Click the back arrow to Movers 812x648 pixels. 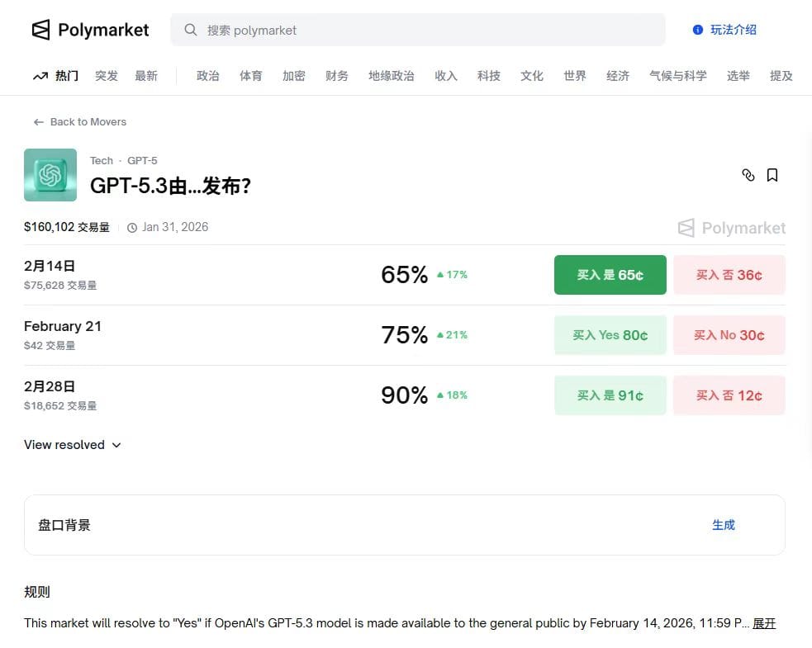coord(38,122)
